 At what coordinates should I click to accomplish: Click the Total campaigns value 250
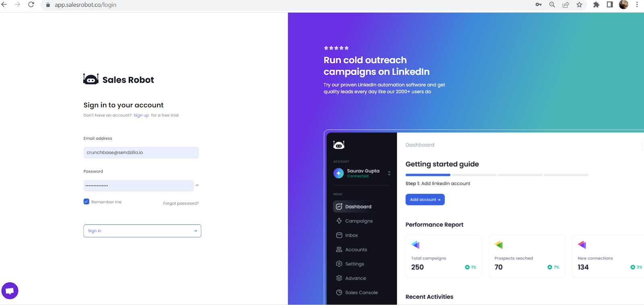[x=417, y=267]
